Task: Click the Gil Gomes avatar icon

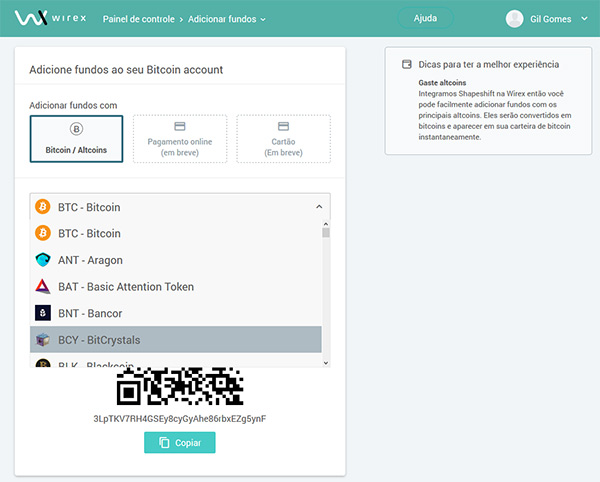Action: pos(514,18)
